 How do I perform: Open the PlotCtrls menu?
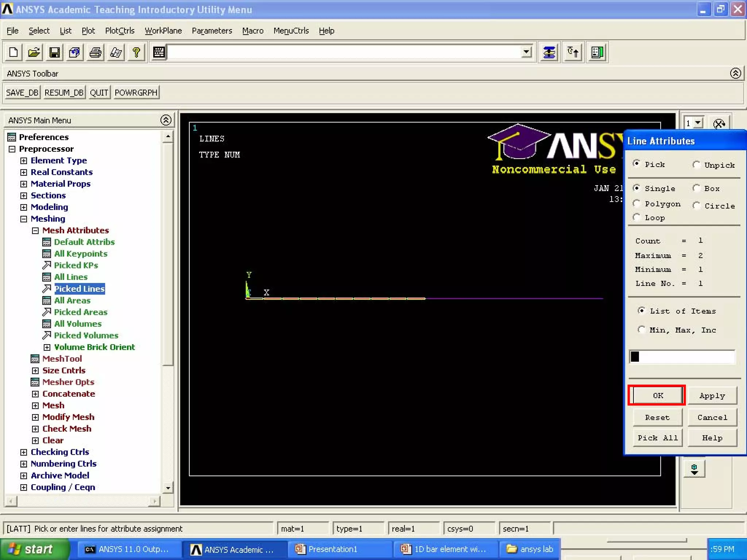click(x=120, y=31)
